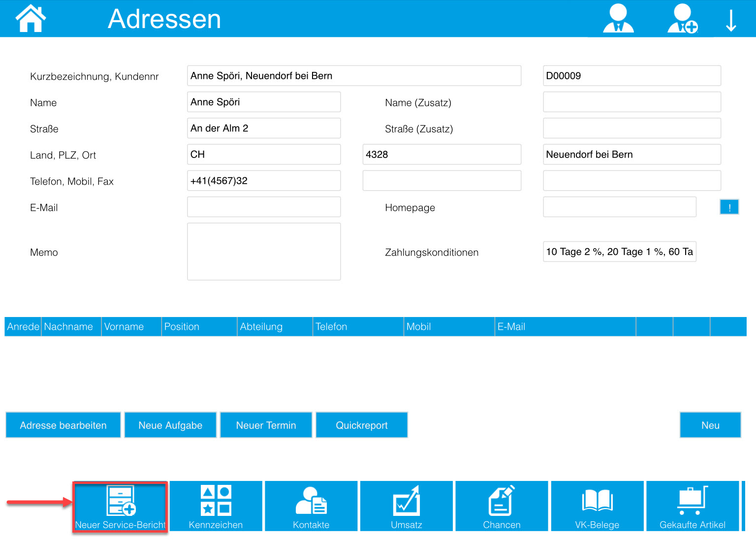The image size is (756, 541).
Task: Open the customer person icon in header
Action: click(618, 18)
